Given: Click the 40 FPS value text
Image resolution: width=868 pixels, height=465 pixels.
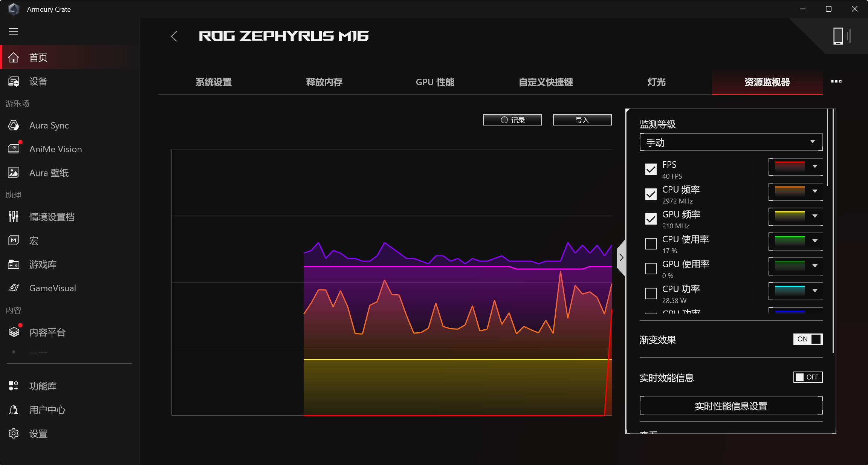Looking at the screenshot, I should (x=672, y=176).
